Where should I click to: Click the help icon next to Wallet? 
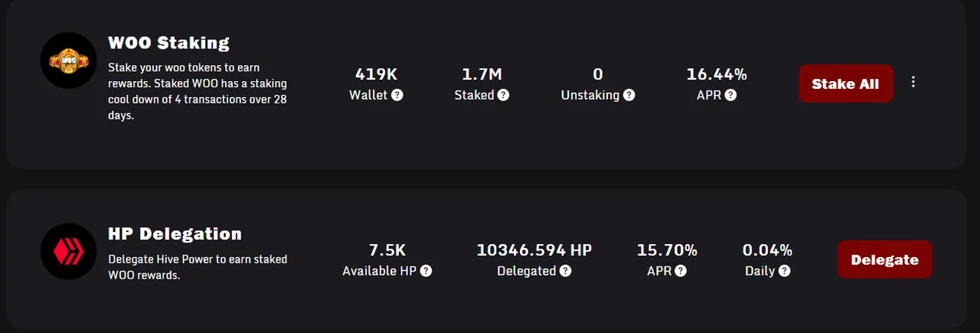point(397,96)
